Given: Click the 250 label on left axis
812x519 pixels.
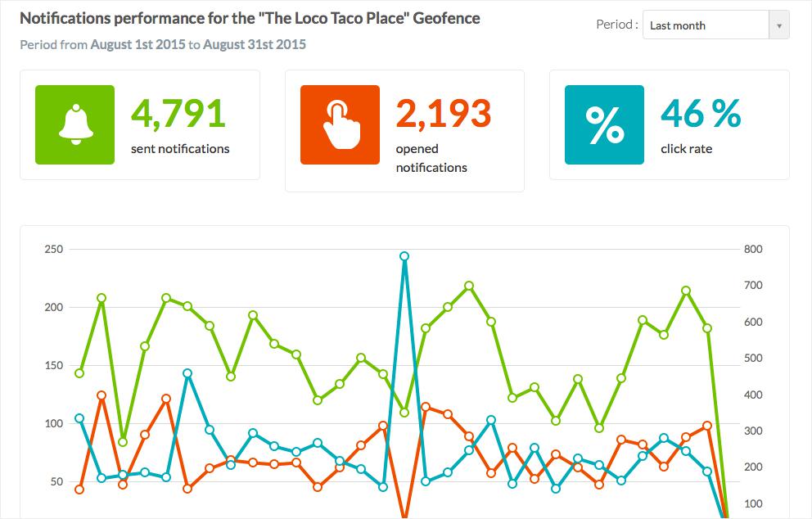Looking at the screenshot, I should pyautogui.click(x=54, y=250).
